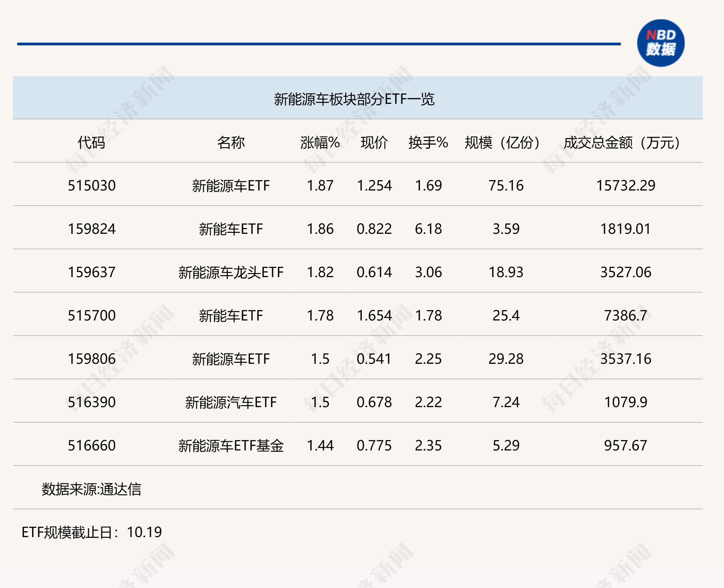The width and height of the screenshot is (724, 588).
Task: Click 新能源车ETF in the 159806 row
Action: coord(231,359)
